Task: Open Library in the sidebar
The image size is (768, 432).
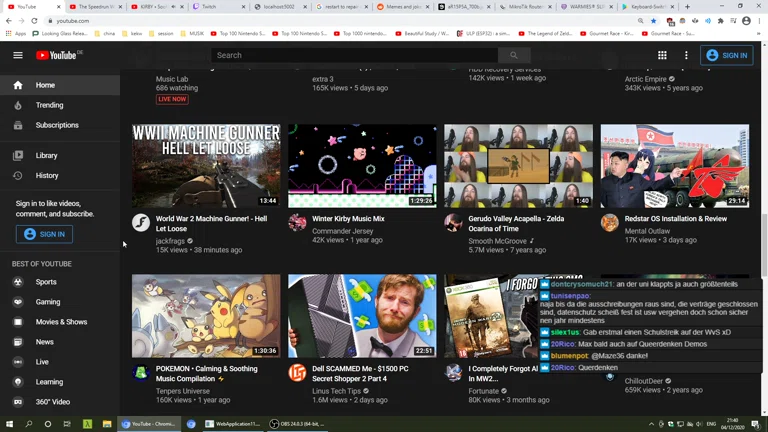Action: pos(46,155)
